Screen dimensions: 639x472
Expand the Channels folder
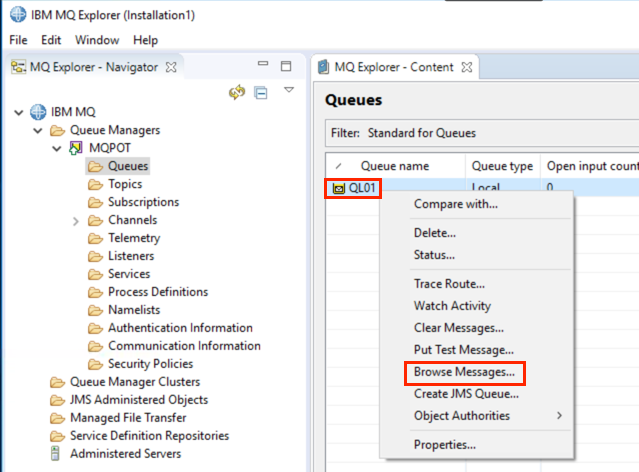coord(75,221)
